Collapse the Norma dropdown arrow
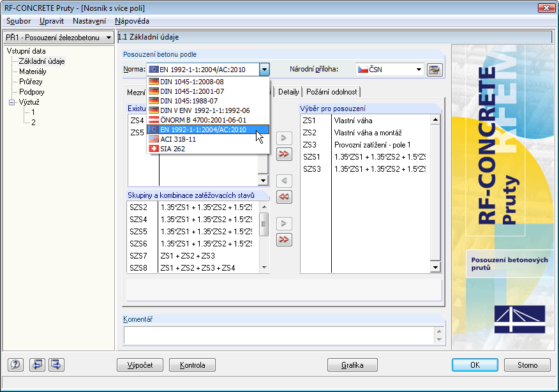Viewport: 559px width, 392px height. tap(264, 69)
